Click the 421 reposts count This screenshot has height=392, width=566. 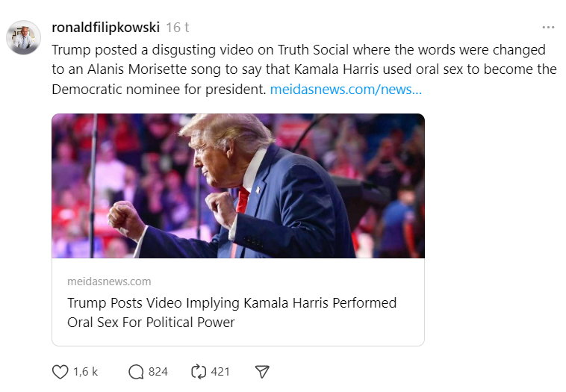click(x=220, y=371)
